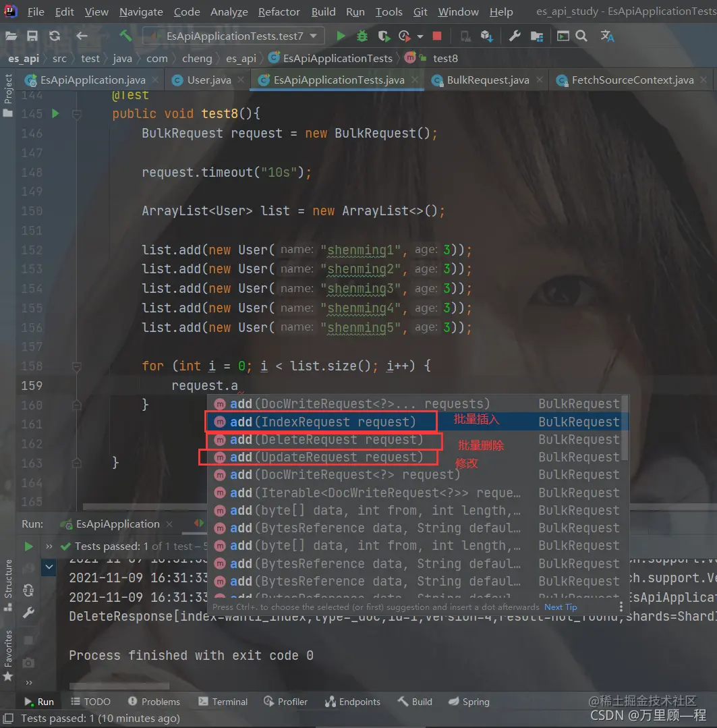717x728 pixels.
Task: Click the Translate icon in toolbar
Action: (x=608, y=36)
